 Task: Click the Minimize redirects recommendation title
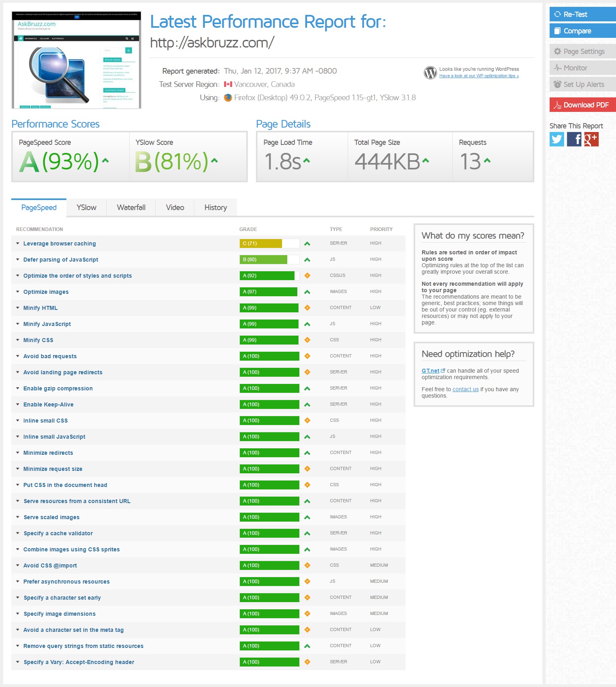[x=48, y=453]
